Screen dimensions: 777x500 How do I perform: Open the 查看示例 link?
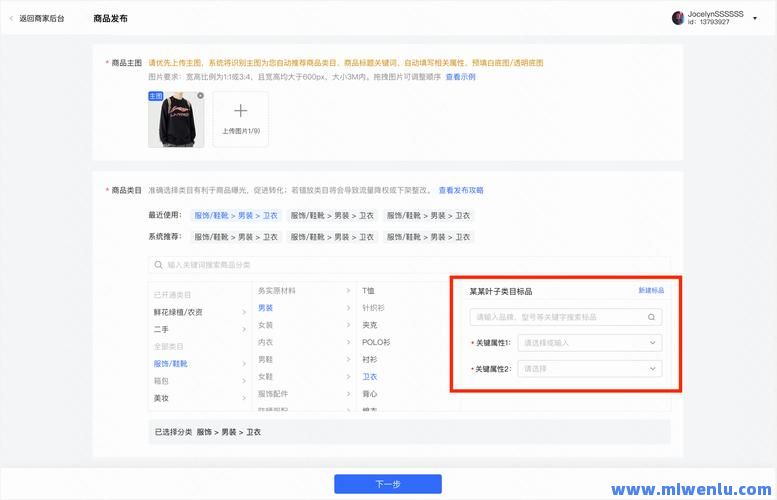tap(460, 77)
